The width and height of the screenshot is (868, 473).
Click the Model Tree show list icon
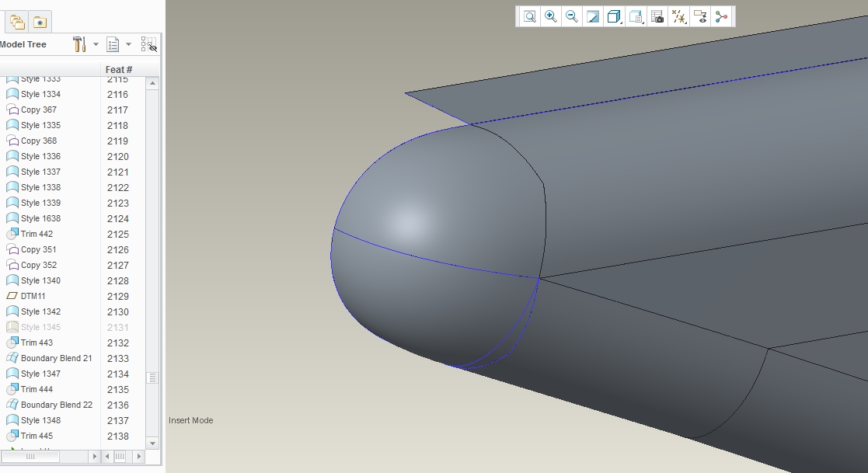tap(113, 44)
